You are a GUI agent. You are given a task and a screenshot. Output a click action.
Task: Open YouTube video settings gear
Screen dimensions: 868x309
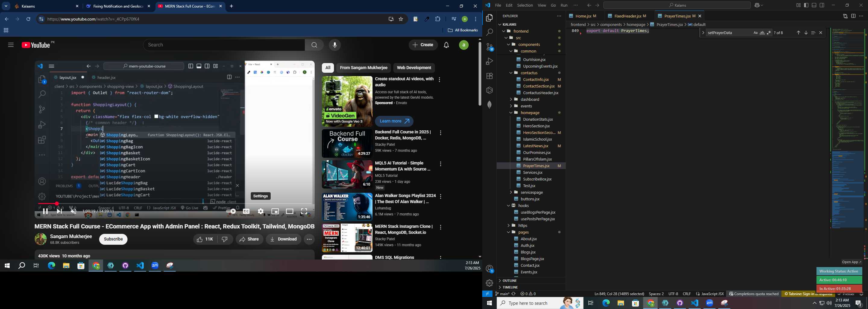pyautogui.click(x=260, y=212)
